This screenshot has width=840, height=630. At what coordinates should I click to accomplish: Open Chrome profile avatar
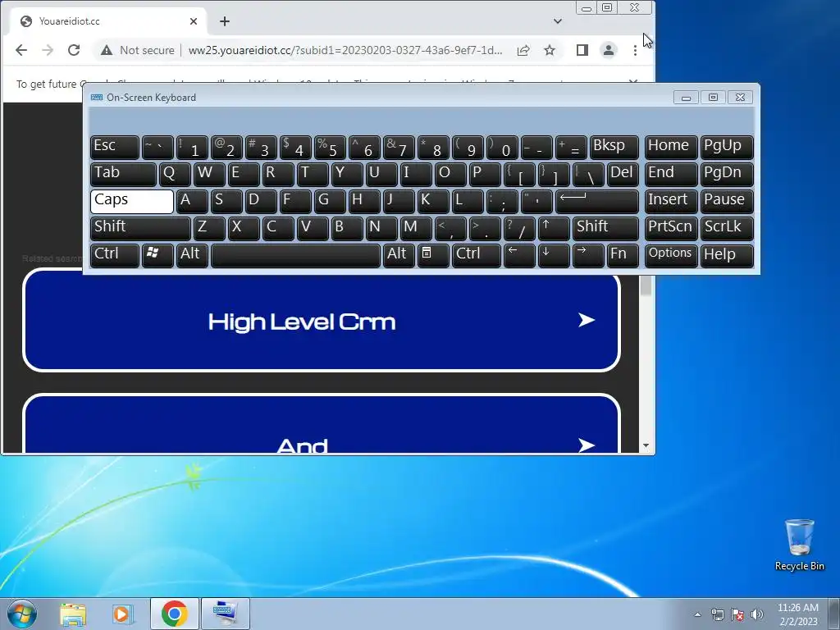[609, 50]
